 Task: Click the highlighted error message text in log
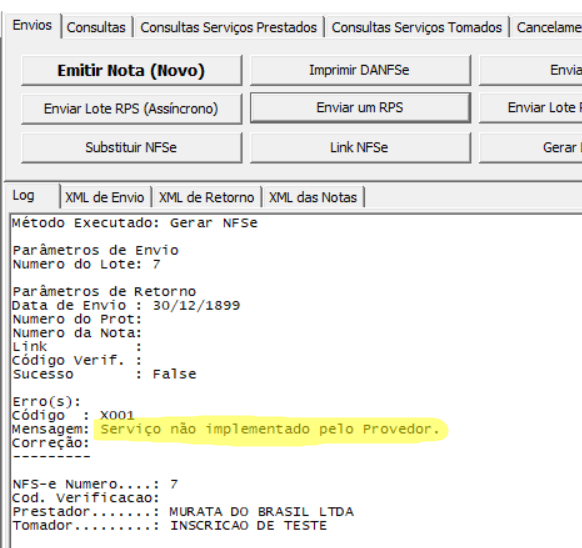270,429
